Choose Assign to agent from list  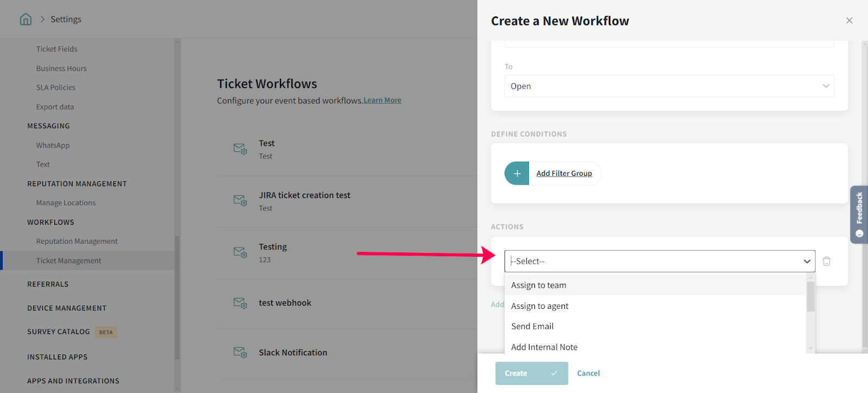pyautogui.click(x=540, y=306)
